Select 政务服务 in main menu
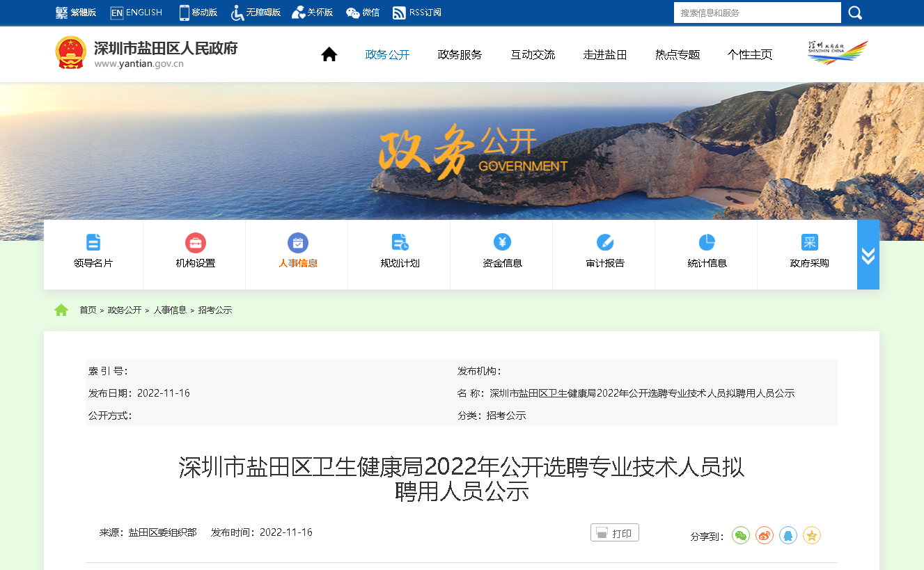This screenshot has height=570, width=924. [x=460, y=55]
